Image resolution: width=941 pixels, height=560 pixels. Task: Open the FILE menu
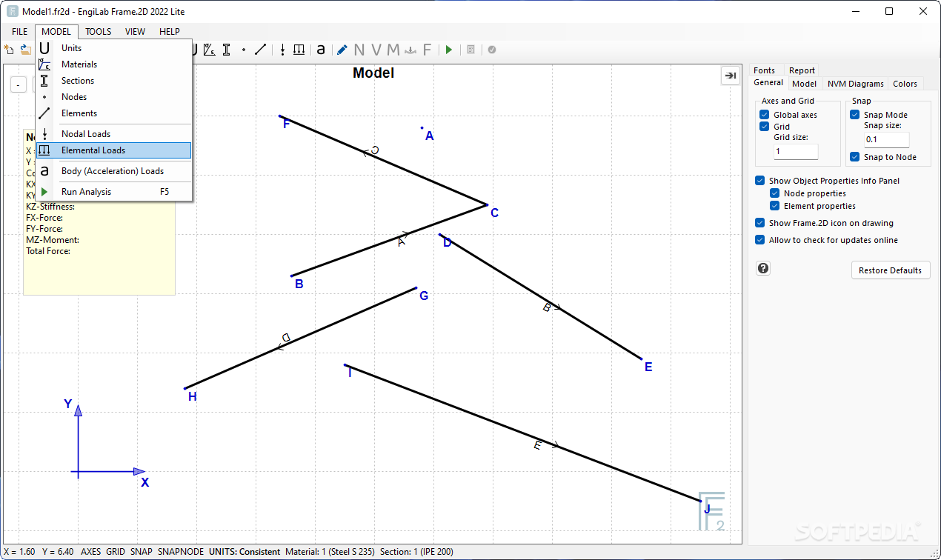[19, 32]
